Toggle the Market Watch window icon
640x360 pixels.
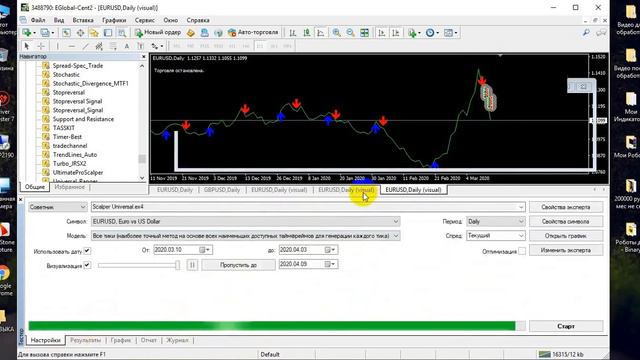pos(66,33)
